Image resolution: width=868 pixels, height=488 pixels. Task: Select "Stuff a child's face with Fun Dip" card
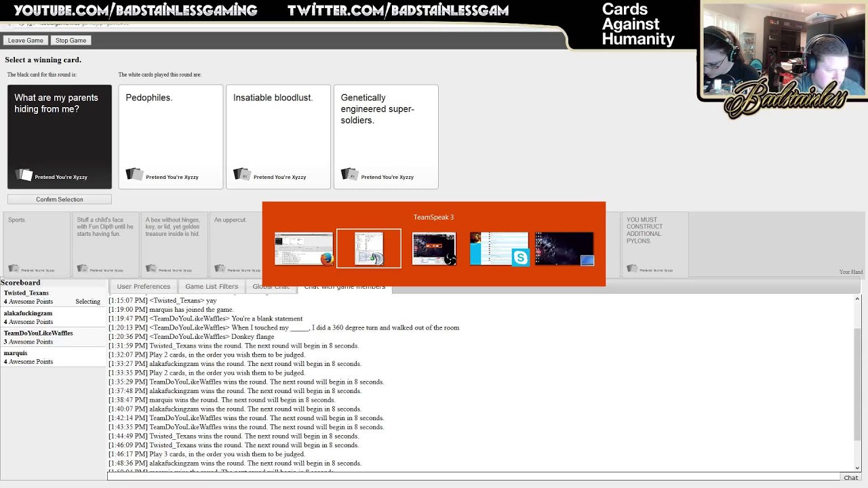click(x=106, y=245)
